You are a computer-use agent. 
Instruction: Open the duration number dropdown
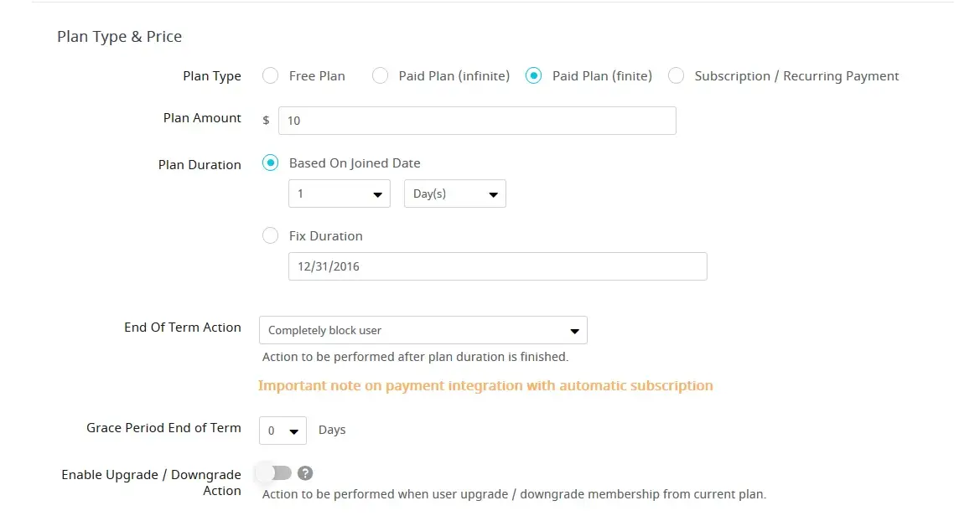click(x=339, y=193)
